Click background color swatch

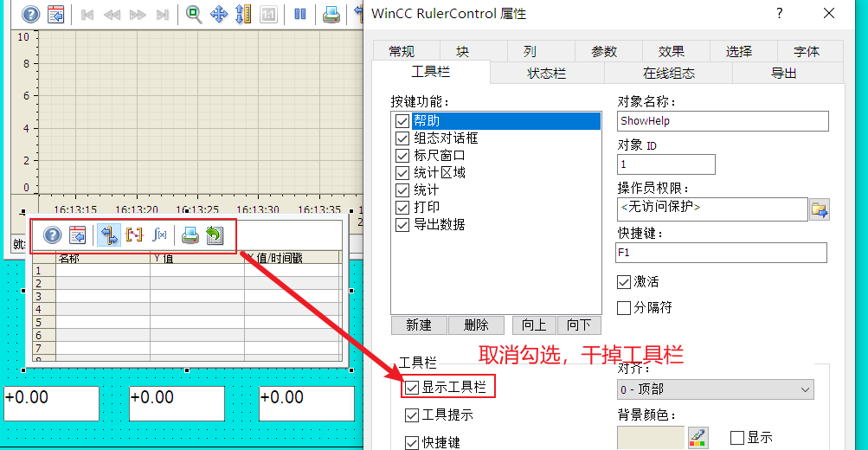click(651, 438)
